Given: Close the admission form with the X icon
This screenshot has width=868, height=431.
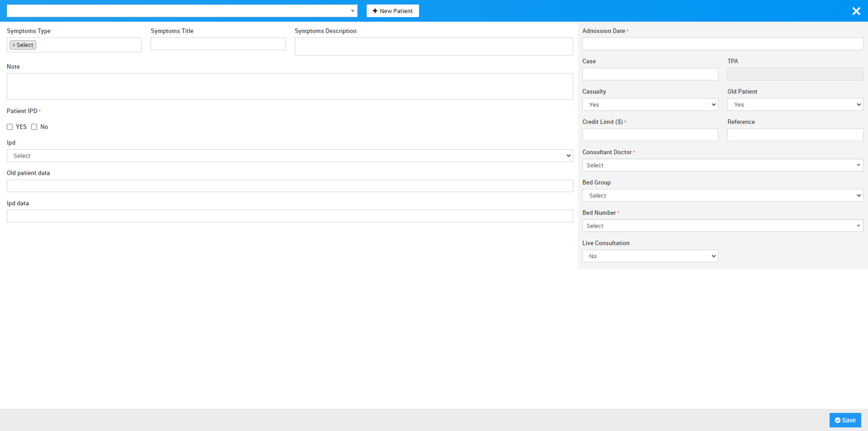Looking at the screenshot, I should [856, 11].
